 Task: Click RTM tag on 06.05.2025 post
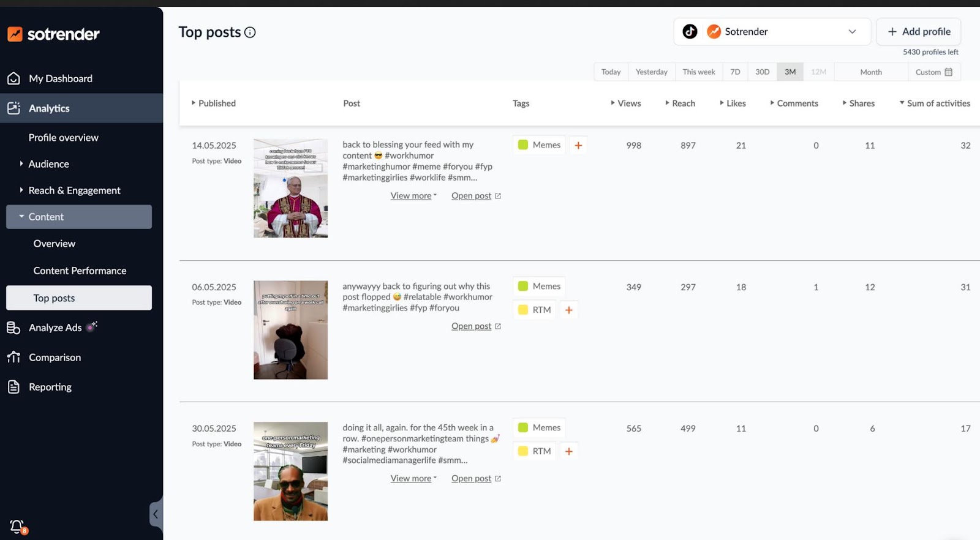pyautogui.click(x=535, y=310)
